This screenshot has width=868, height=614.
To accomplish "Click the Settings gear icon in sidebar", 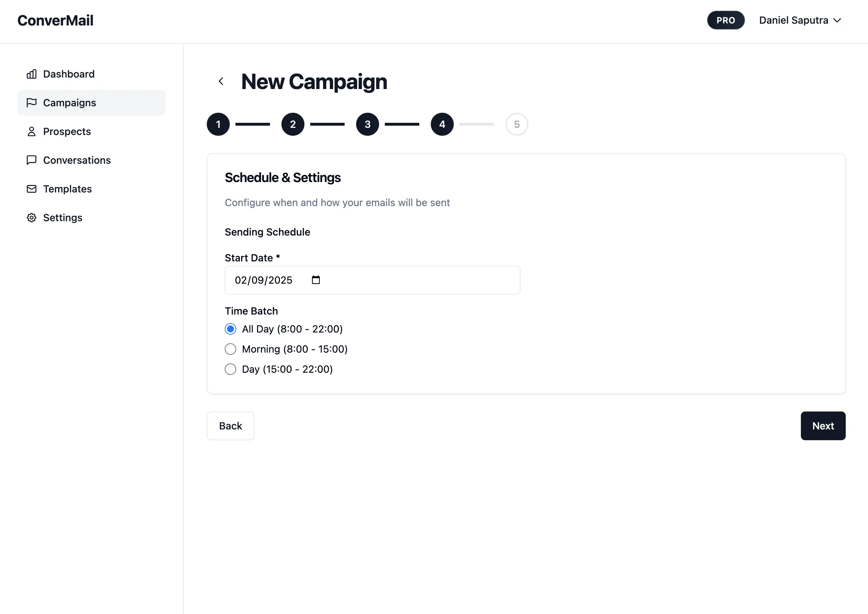I will (x=31, y=218).
